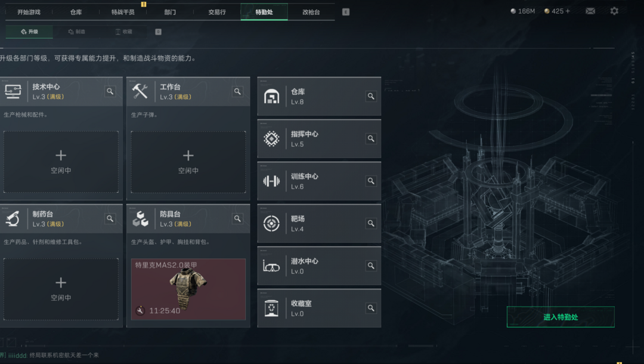
Task: Open the 改枪台 tab
Action: tap(311, 12)
